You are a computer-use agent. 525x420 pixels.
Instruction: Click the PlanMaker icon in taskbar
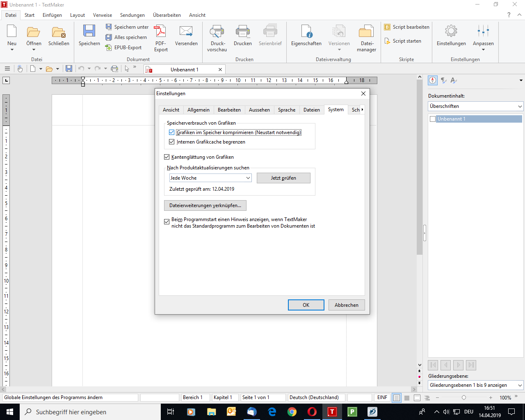tap(352, 412)
